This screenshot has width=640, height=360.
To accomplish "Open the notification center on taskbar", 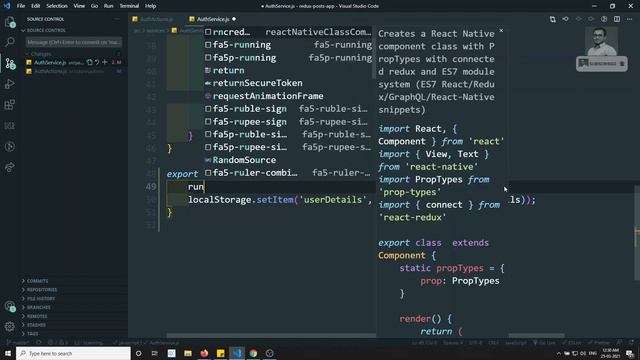I will 629,353.
